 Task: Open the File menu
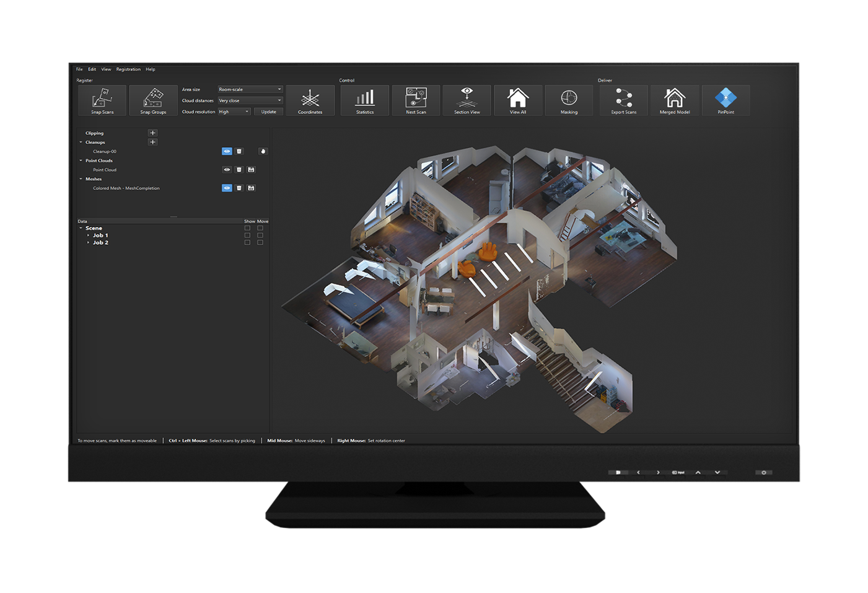[x=79, y=69]
